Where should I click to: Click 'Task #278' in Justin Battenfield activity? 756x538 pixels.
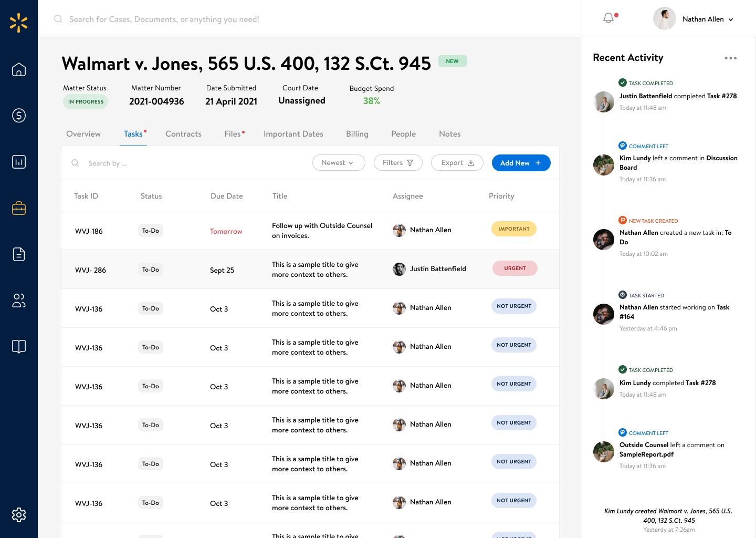[722, 96]
